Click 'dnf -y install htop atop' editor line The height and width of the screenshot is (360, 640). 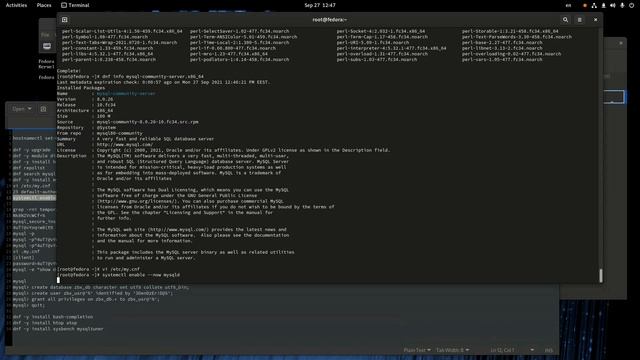(x=44, y=323)
